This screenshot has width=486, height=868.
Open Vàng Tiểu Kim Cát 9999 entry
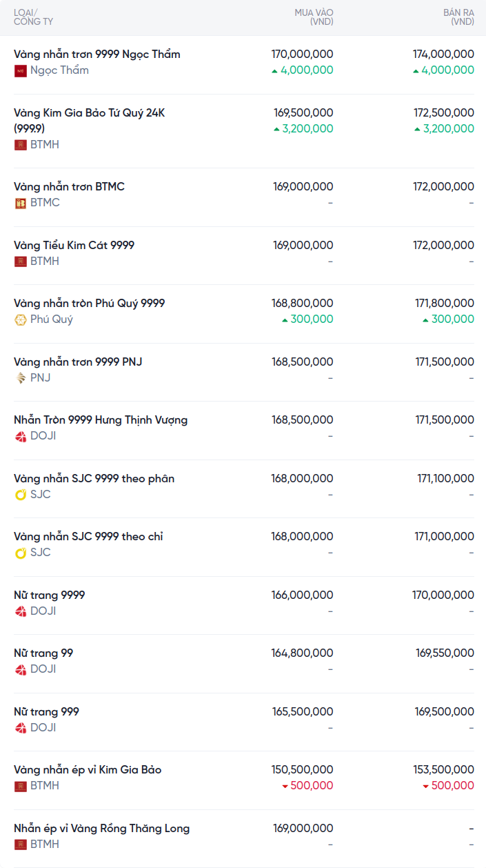(x=74, y=246)
